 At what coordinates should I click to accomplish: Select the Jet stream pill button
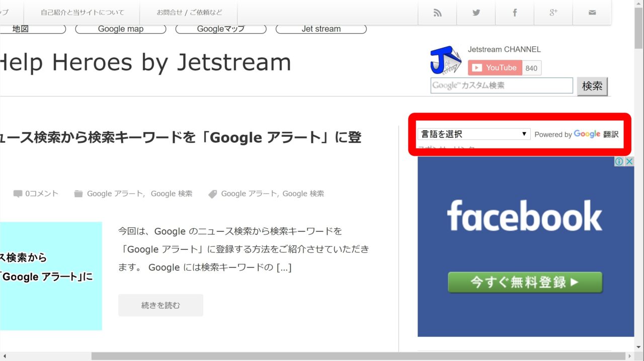pyautogui.click(x=321, y=29)
